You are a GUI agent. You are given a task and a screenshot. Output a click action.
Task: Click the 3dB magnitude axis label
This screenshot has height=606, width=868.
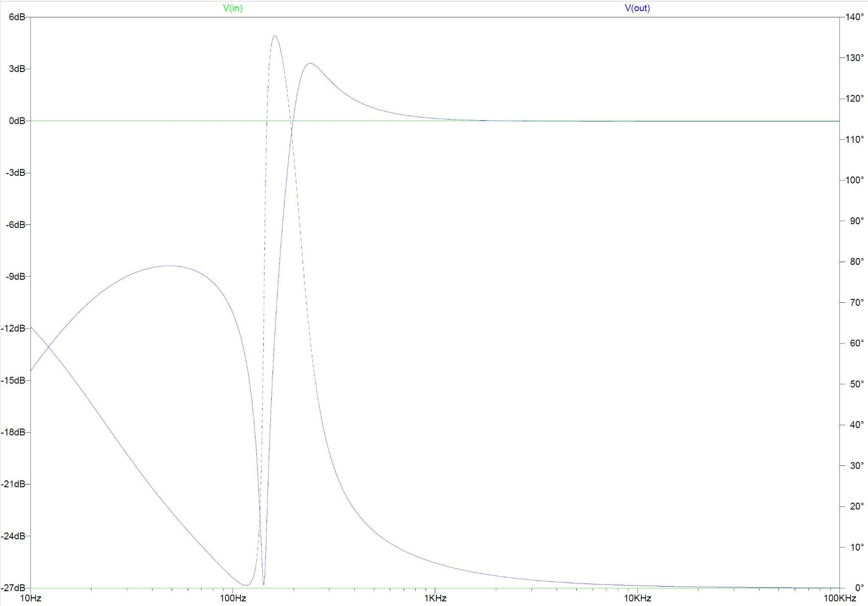point(17,69)
